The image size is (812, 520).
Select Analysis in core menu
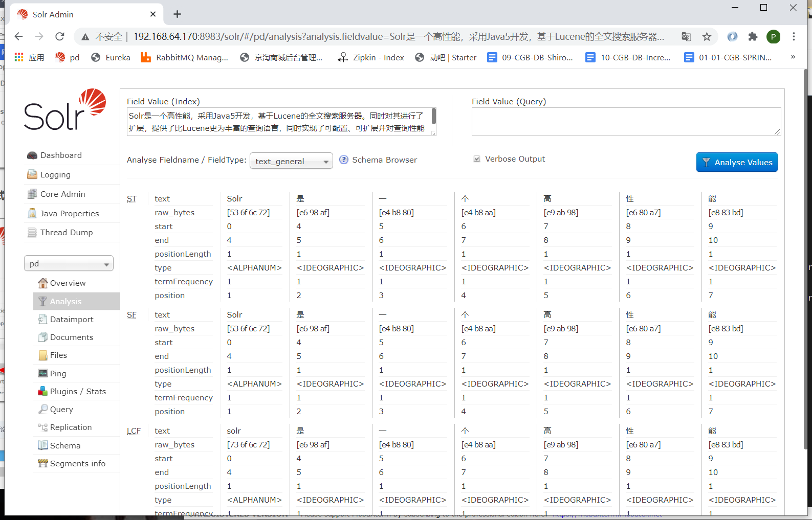tap(76, 302)
